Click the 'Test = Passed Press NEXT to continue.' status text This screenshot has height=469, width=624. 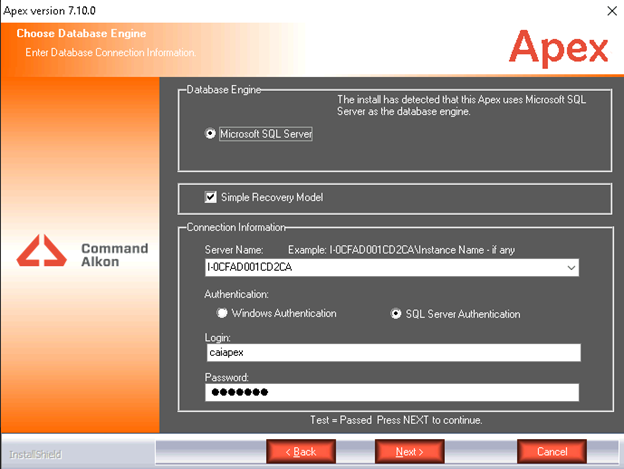tap(396, 420)
